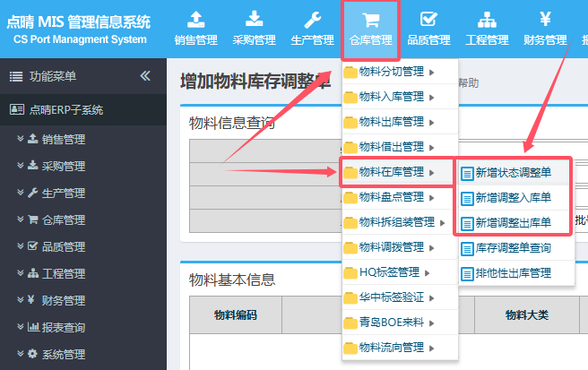The image size is (588, 370).
Task: Open the 物料盘点管理 submenu
Action: point(391,197)
